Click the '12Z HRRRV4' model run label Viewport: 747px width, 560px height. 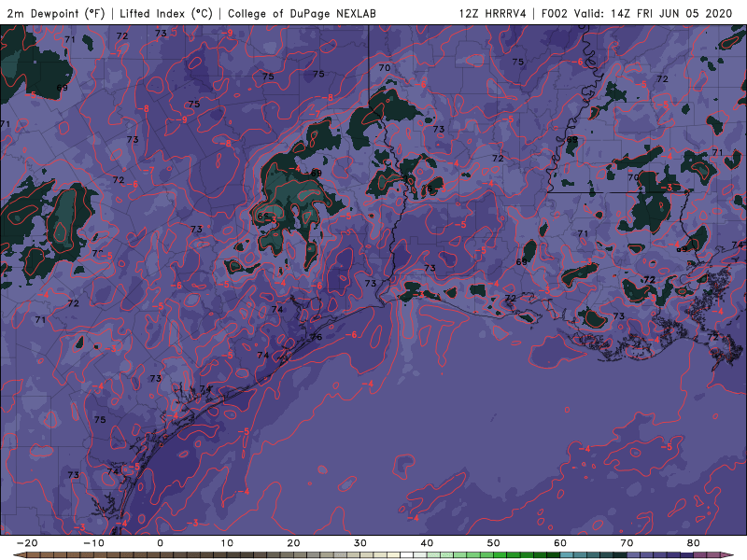[x=493, y=13]
